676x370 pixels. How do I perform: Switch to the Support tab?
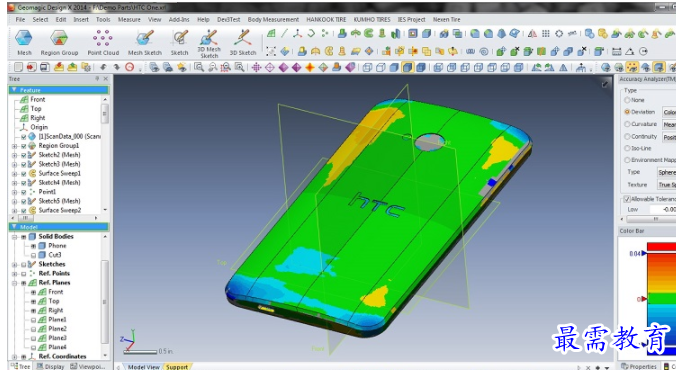tap(177, 367)
